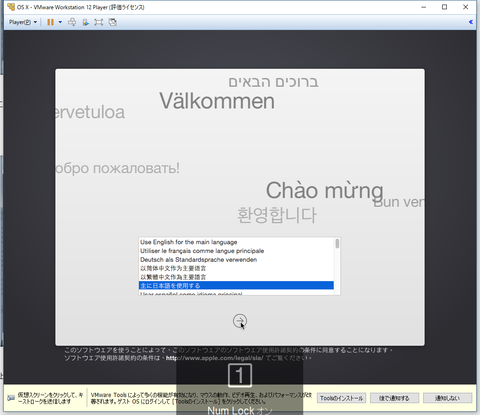The width and height of the screenshot is (480, 415).
Task: Send Ctrl+Alt+Del toolbar icon
Action: click(72, 22)
